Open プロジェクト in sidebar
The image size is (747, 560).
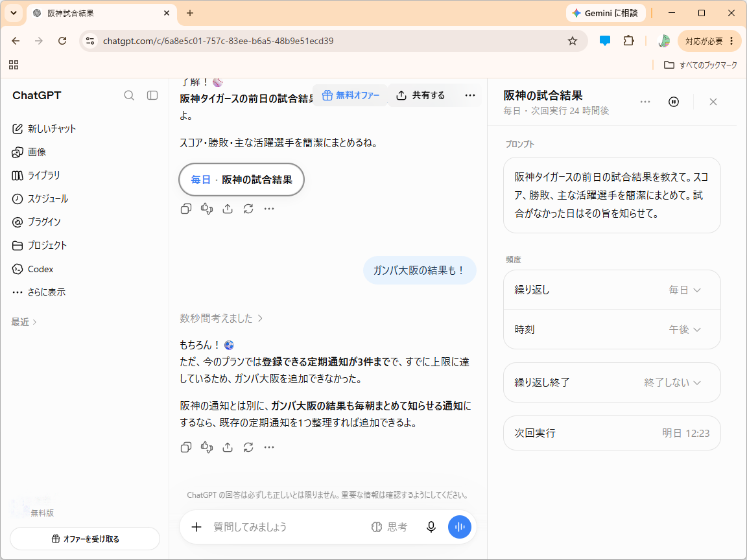coord(39,245)
